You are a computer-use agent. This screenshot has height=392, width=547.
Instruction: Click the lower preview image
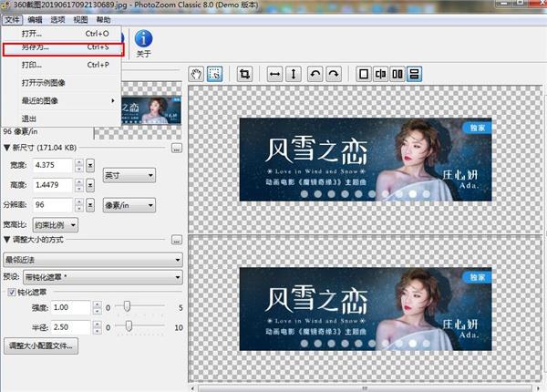click(x=366, y=309)
